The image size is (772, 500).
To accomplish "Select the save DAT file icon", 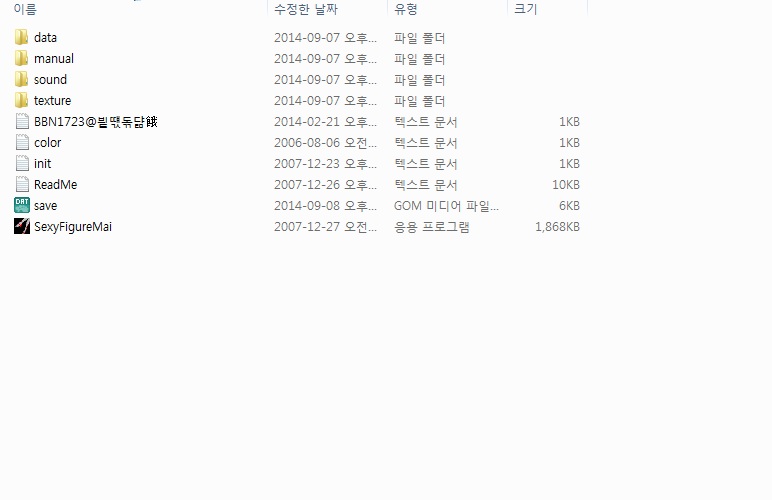I will coord(22,205).
